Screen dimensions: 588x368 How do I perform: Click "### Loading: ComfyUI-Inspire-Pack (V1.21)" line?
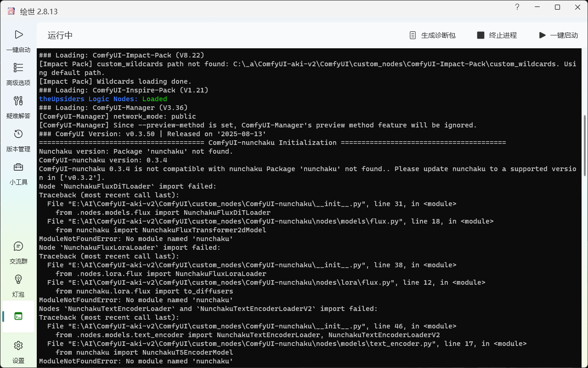tap(124, 90)
